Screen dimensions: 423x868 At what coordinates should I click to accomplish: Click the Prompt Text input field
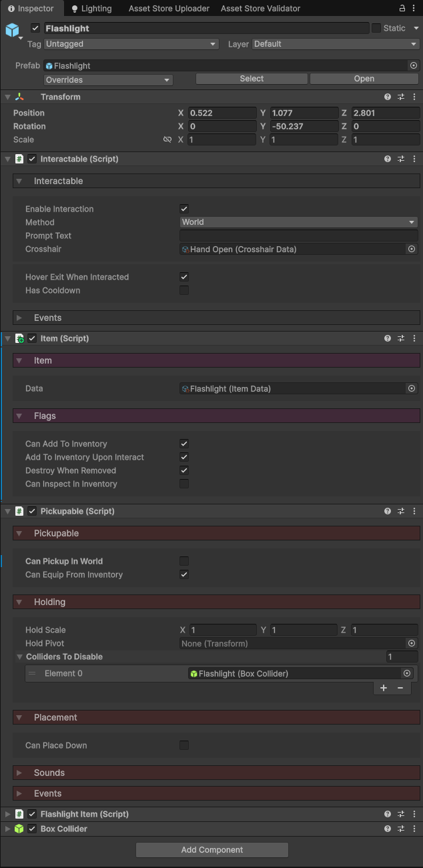tap(298, 236)
